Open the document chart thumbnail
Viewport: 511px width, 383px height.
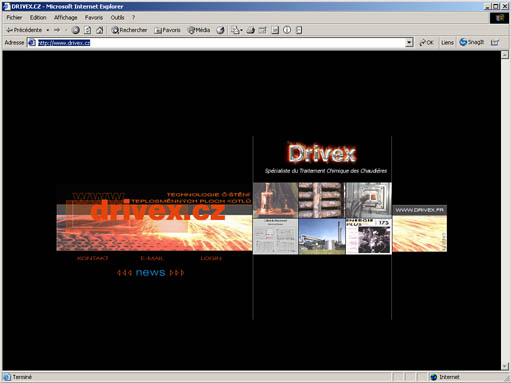(x=275, y=236)
